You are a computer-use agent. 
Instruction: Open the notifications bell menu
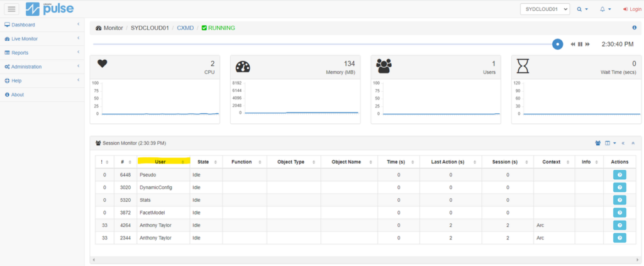point(605,9)
